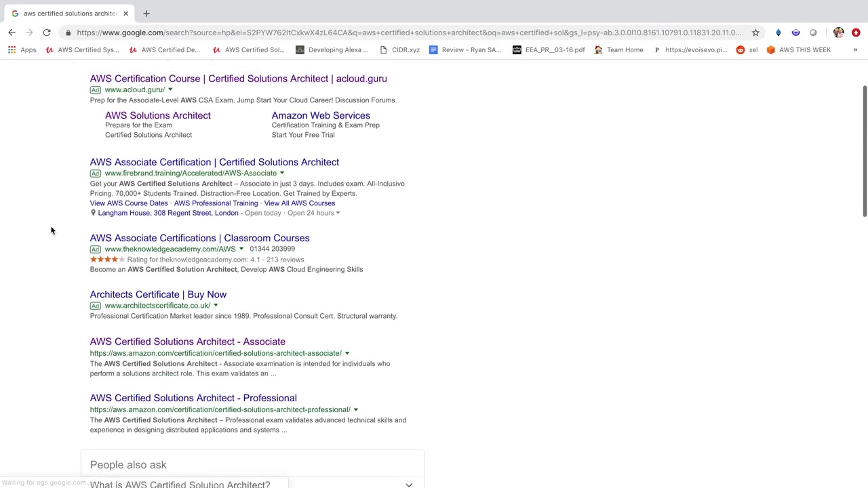Image resolution: width=868 pixels, height=488 pixels.
Task: Select the aws certified solutions architect tab
Action: pos(68,14)
